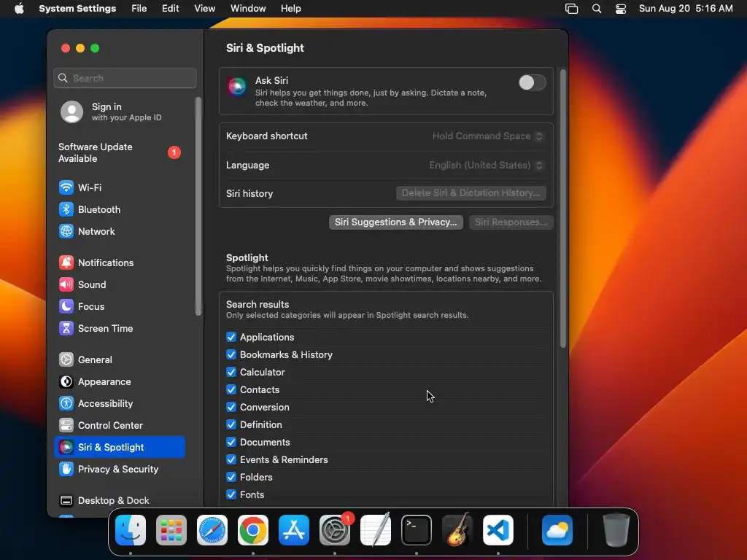
Task: Open TextEdit from the Dock
Action: pos(376,530)
